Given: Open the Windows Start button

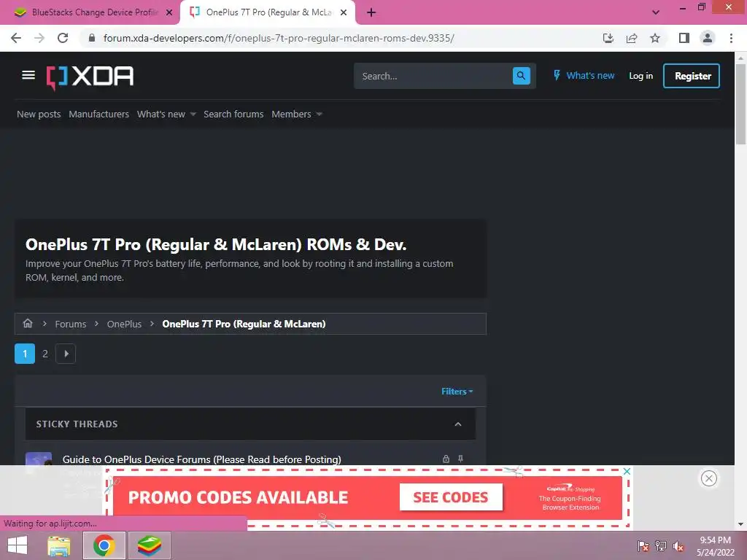Looking at the screenshot, I should point(18,545).
